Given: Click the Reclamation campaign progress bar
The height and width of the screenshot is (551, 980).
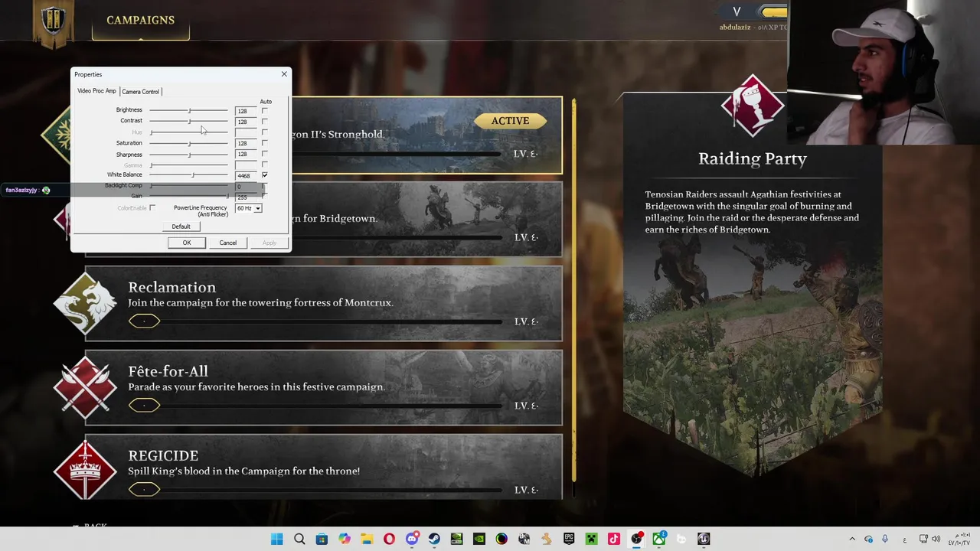Looking at the screenshot, I should click(315, 321).
